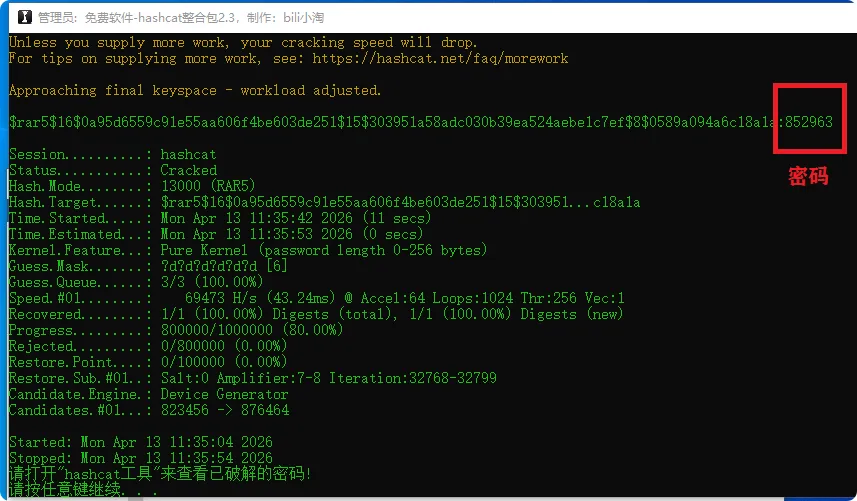The image size is (857, 501).
Task: Click the Candidates 823456 -> 876464 line
Action: click(148, 410)
